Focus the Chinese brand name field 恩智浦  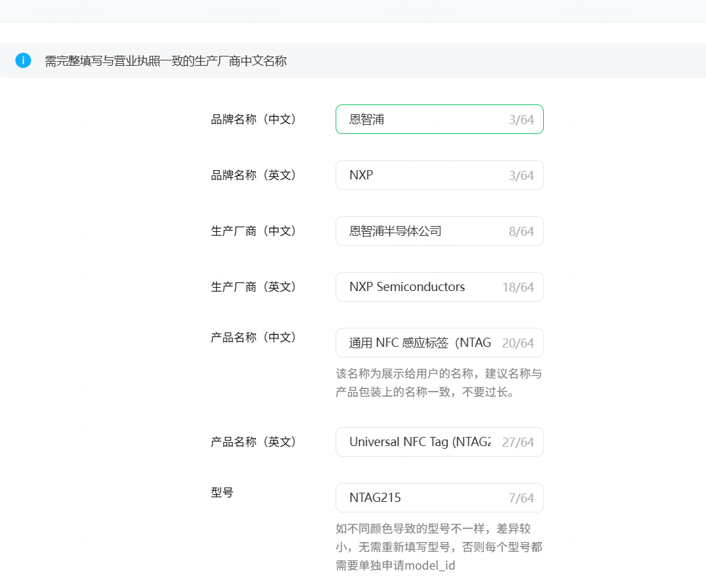coord(439,120)
